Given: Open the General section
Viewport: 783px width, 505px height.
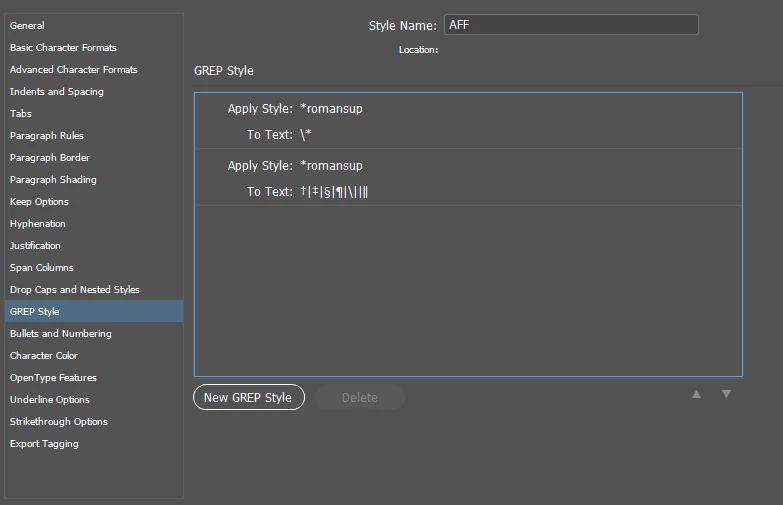Looking at the screenshot, I should pyautogui.click(x=94, y=25).
